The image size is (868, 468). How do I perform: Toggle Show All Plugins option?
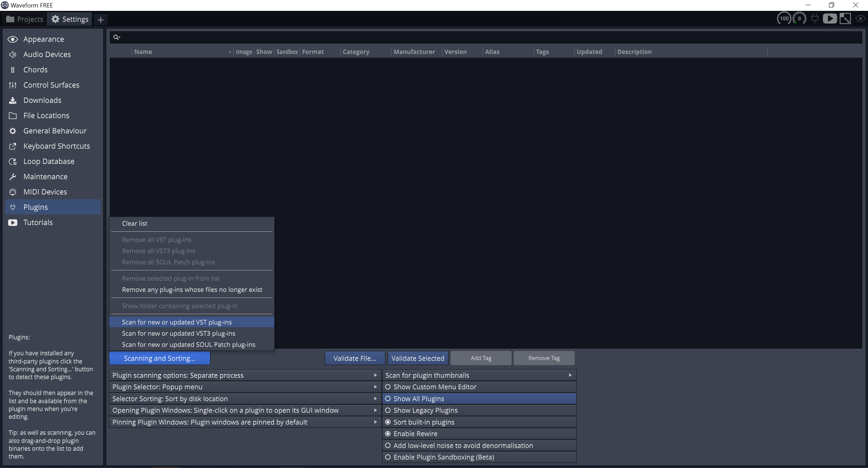(x=479, y=399)
